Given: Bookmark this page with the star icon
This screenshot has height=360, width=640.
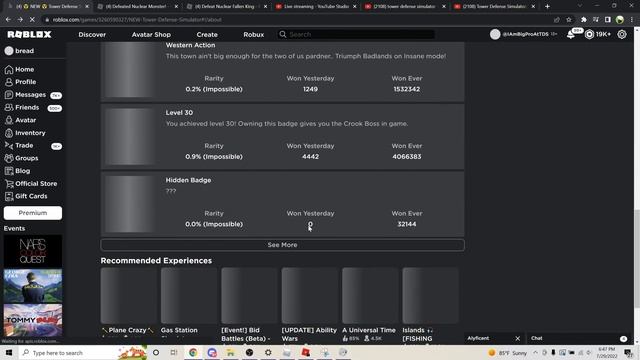Looking at the screenshot, I should (x=569, y=20).
